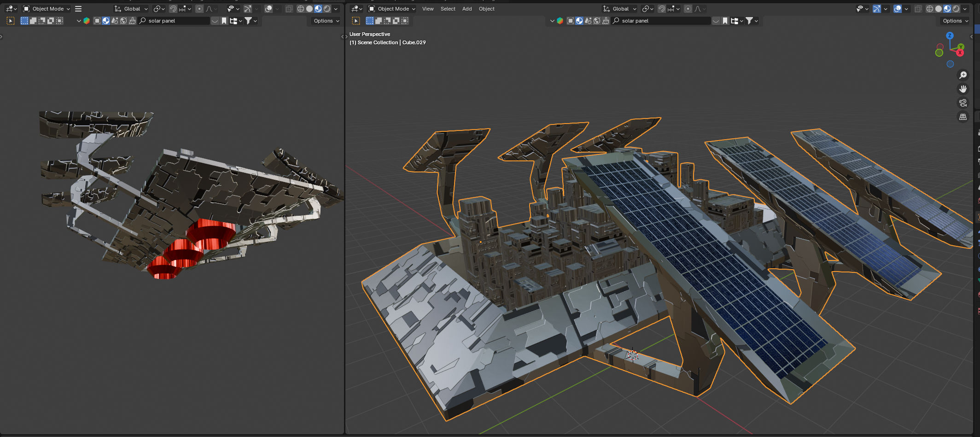Viewport: 980px width, 437px height.
Task: Toggle the camera view icon in the sidebar
Action: pos(963,102)
